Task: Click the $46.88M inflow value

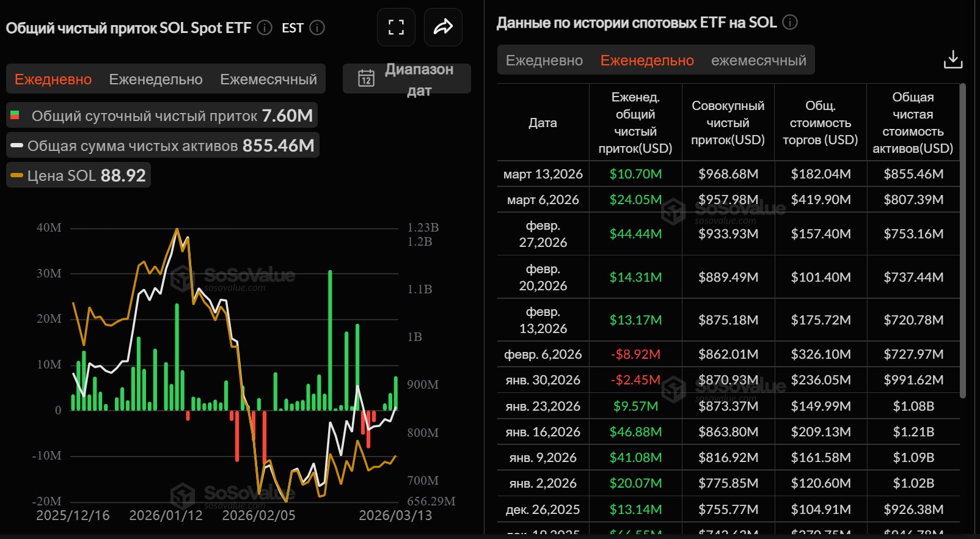Action: point(635,432)
